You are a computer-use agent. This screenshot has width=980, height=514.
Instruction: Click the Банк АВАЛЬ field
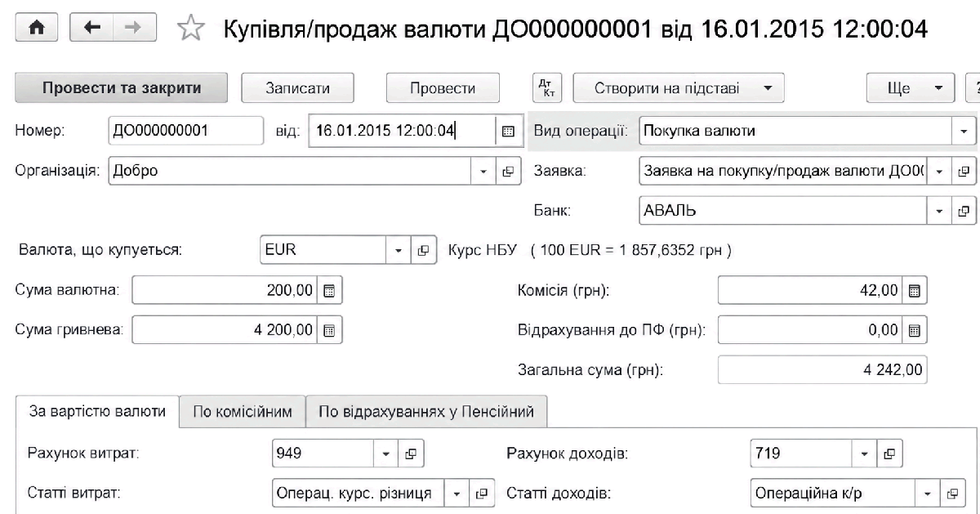[x=784, y=210]
